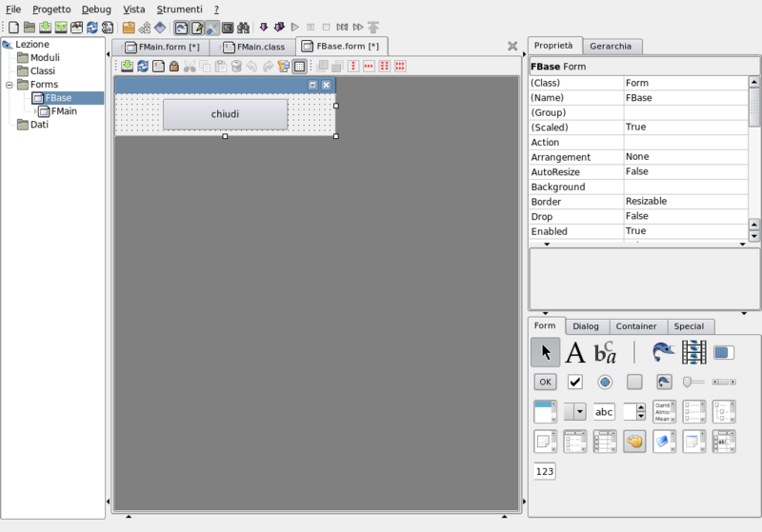762x532 pixels.
Task: Click the Arrangement property value None
Action: [x=685, y=157]
